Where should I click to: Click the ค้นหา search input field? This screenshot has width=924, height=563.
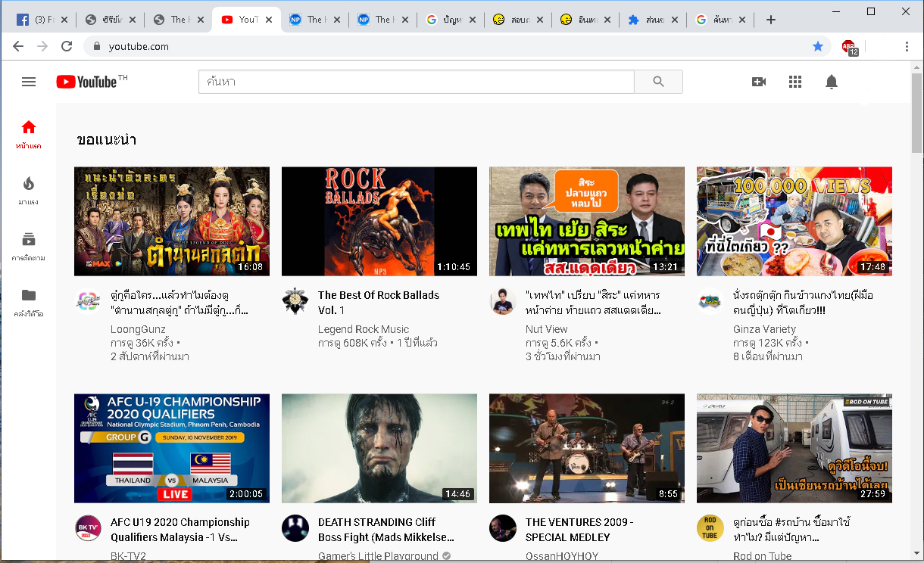[416, 82]
